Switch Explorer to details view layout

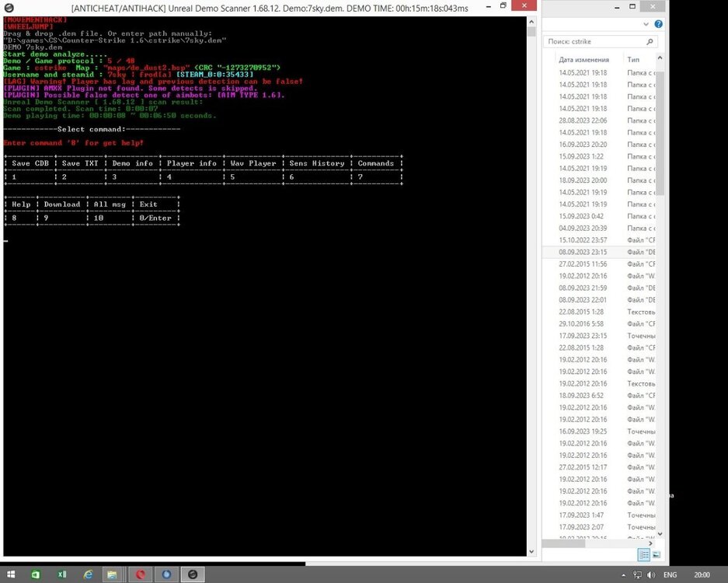[x=643, y=554]
